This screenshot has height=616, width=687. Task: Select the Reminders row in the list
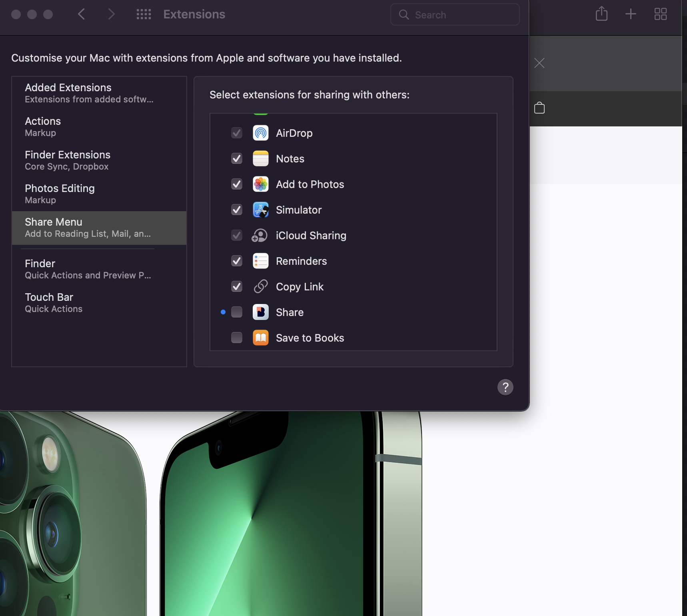click(x=301, y=261)
